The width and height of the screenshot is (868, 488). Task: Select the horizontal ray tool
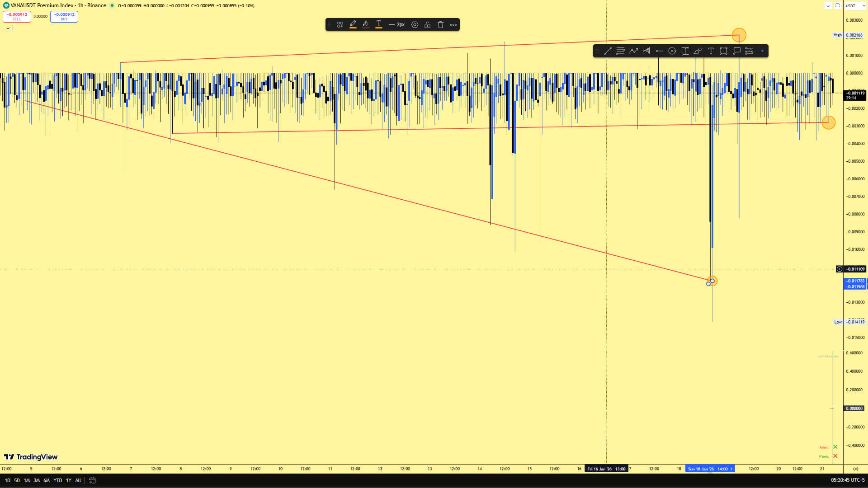659,51
